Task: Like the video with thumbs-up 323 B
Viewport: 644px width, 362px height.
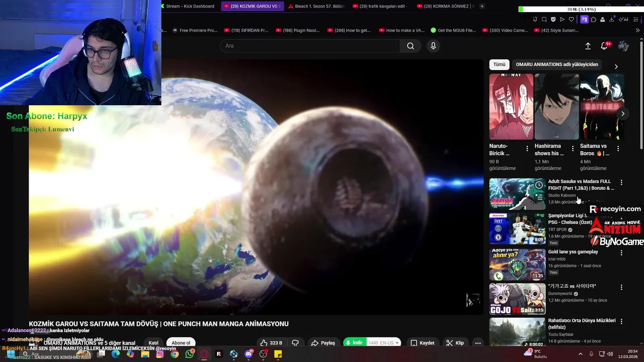Action: click(x=271, y=343)
